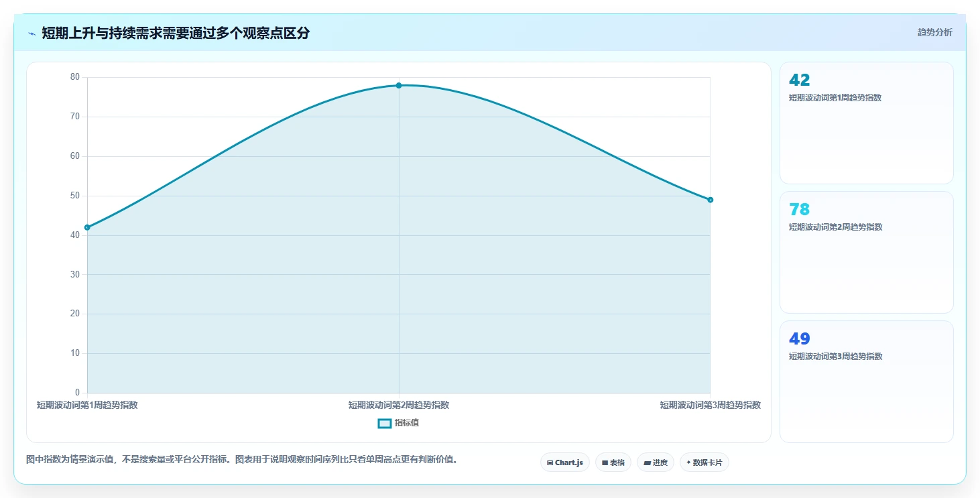Click the lightning icon beside the title

32,34
